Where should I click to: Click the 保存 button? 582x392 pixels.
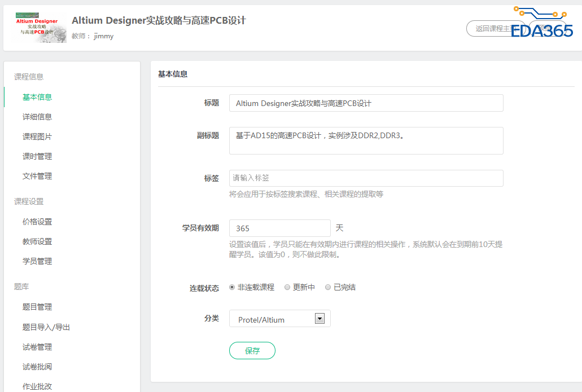(x=252, y=350)
